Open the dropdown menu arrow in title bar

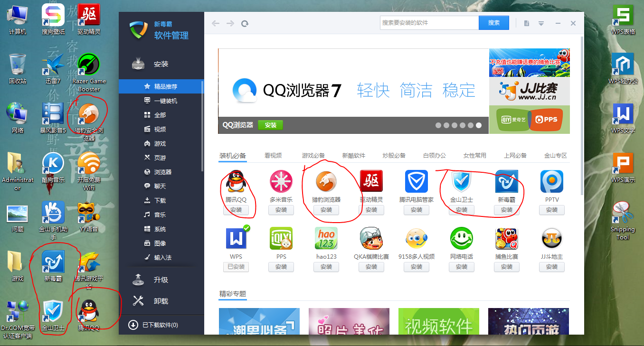(541, 23)
